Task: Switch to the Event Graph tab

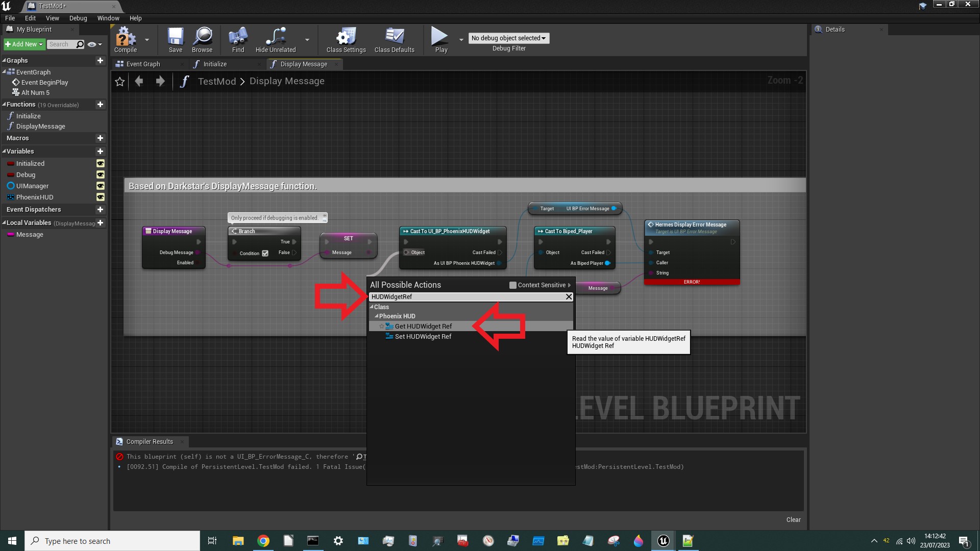Action: (x=143, y=64)
